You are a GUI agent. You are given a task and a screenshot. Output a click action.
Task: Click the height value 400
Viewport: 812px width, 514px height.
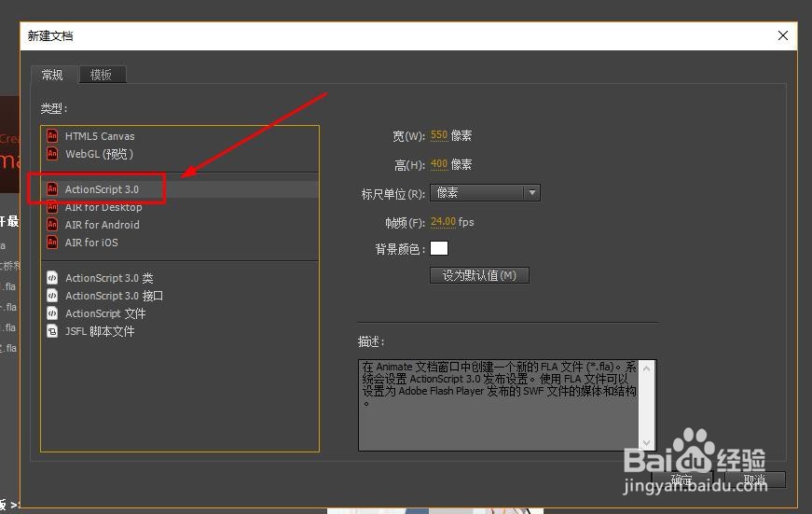click(x=438, y=164)
